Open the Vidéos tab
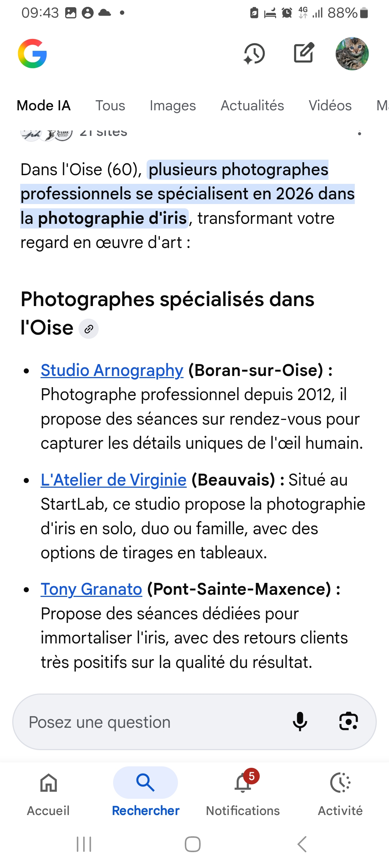 [330, 106]
